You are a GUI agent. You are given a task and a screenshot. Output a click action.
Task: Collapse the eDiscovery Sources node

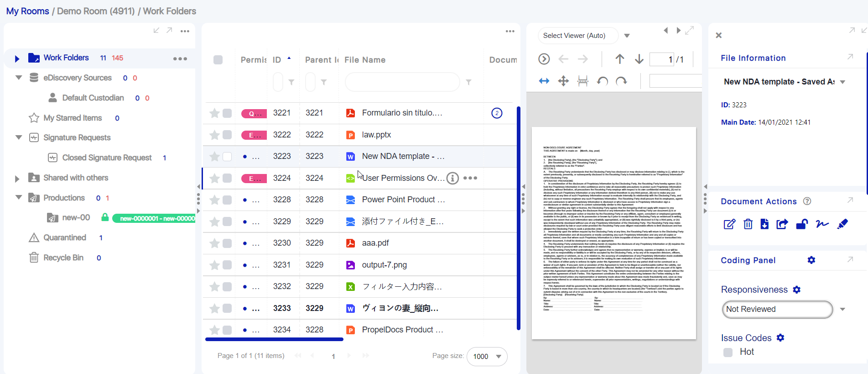19,78
